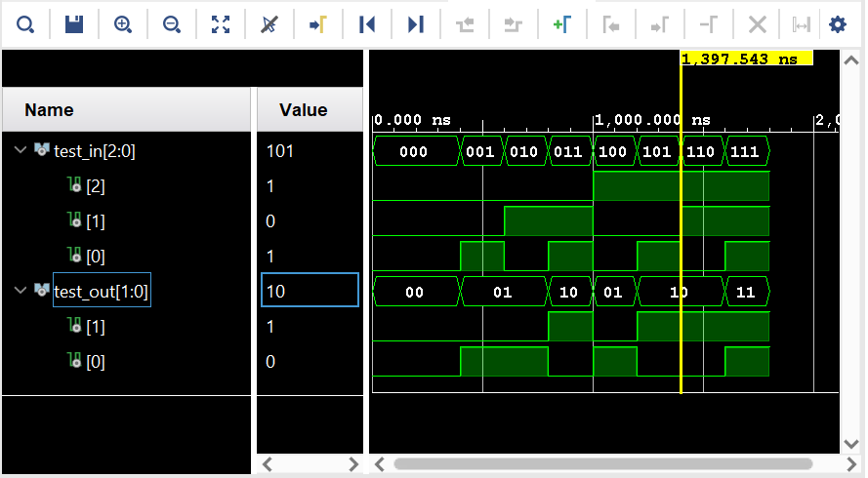Click Value column scroll left arrow
Viewport: 868px width, 478px height.
point(268,463)
